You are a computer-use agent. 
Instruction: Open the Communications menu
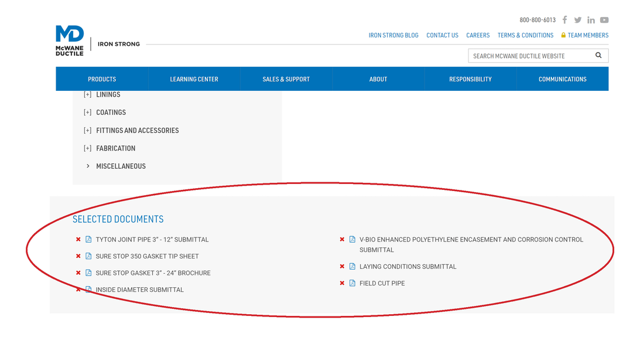pos(562,79)
